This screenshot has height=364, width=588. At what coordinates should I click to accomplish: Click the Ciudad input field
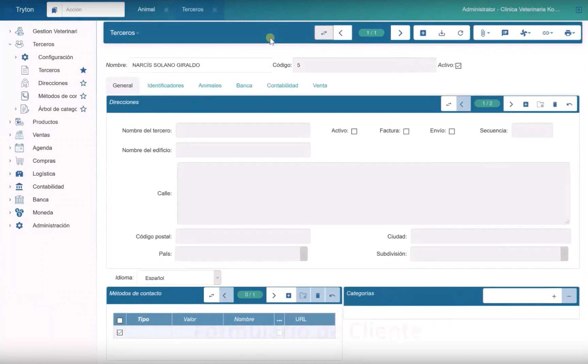[x=491, y=236]
